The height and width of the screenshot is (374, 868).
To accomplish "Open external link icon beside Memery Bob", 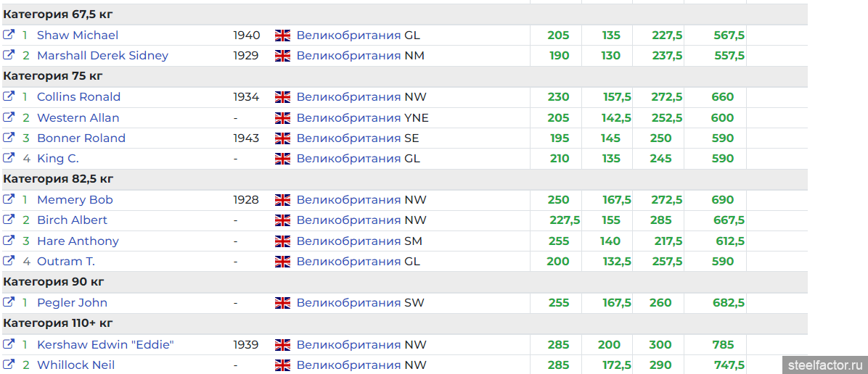I will (9, 199).
